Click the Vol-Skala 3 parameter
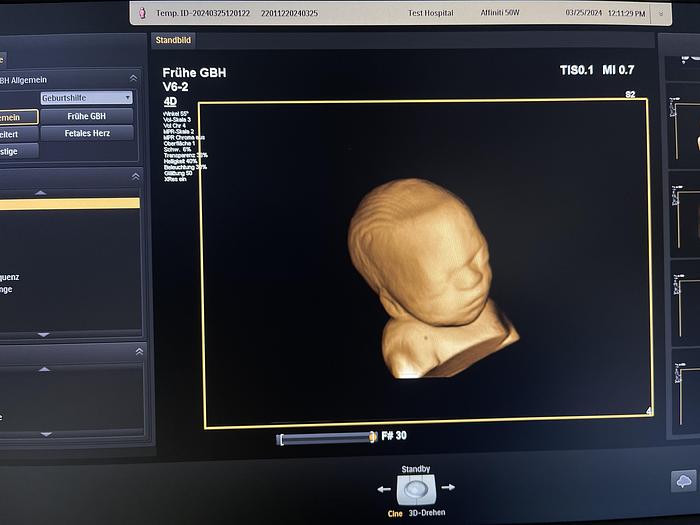The width and height of the screenshot is (700, 525). tap(177, 120)
